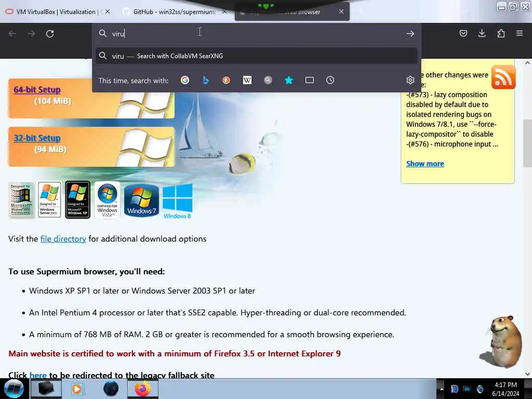Click the Windows 8 logo badge
The height and width of the screenshot is (399, 532).
point(178,201)
